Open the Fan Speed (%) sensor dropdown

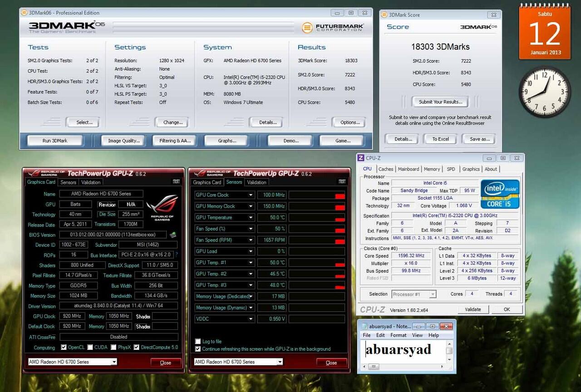click(x=251, y=229)
